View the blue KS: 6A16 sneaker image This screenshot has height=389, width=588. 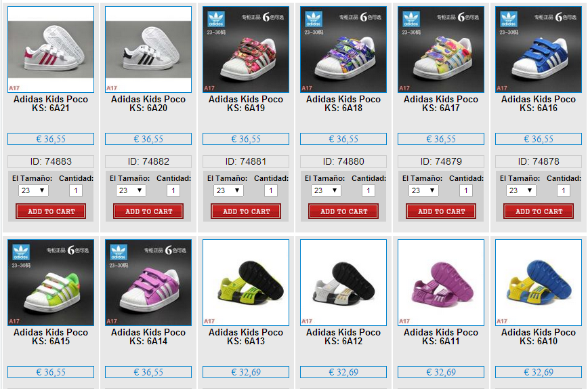(538, 49)
